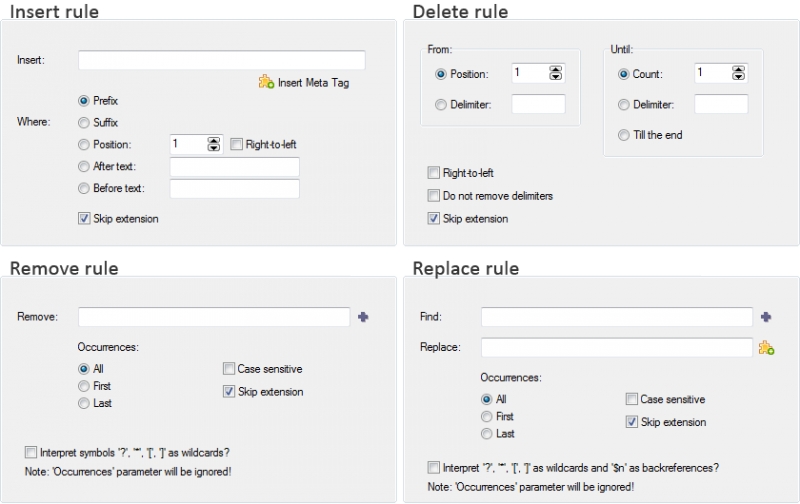
Task: Increase the Insert rule Position spinner value
Action: (x=214, y=141)
